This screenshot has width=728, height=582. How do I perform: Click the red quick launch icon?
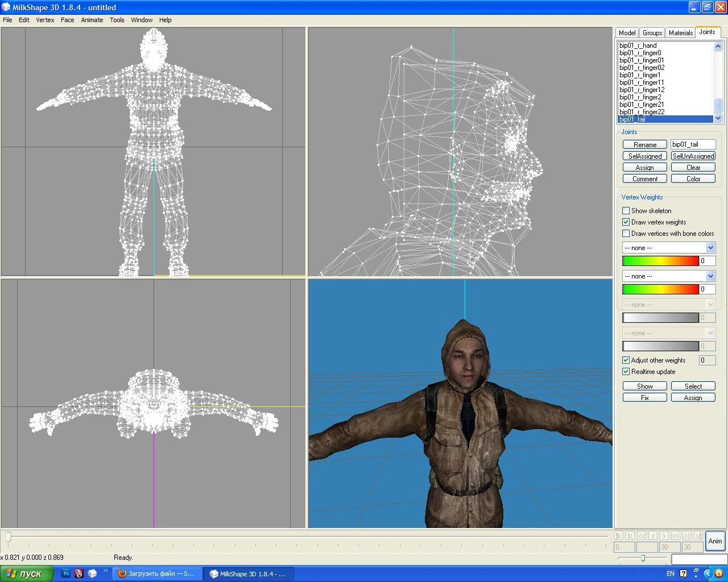(x=79, y=573)
